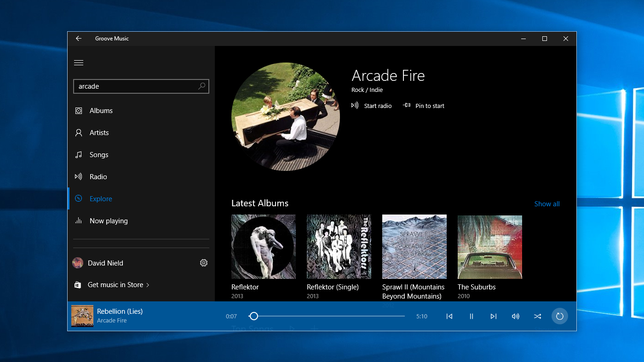Click the Start radio text button

click(x=378, y=106)
